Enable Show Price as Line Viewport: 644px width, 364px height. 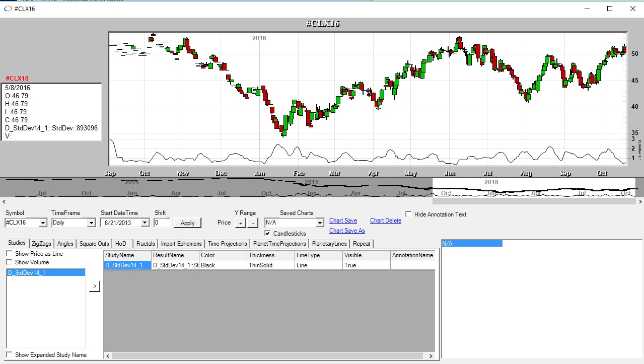[x=10, y=254]
